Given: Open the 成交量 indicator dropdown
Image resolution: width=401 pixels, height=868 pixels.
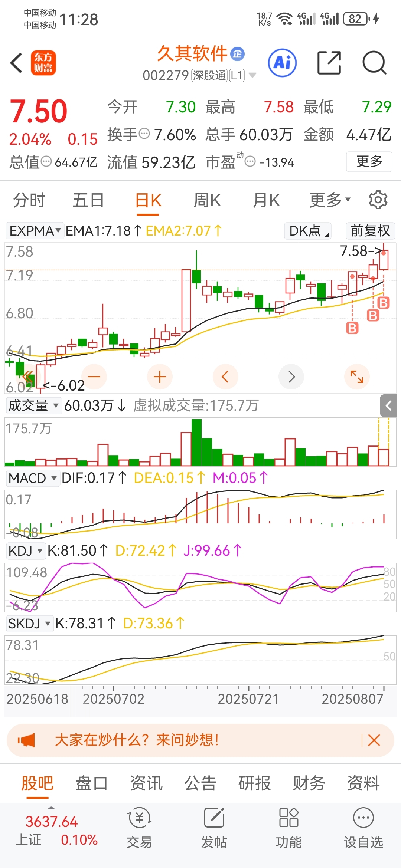Looking at the screenshot, I should (33, 405).
